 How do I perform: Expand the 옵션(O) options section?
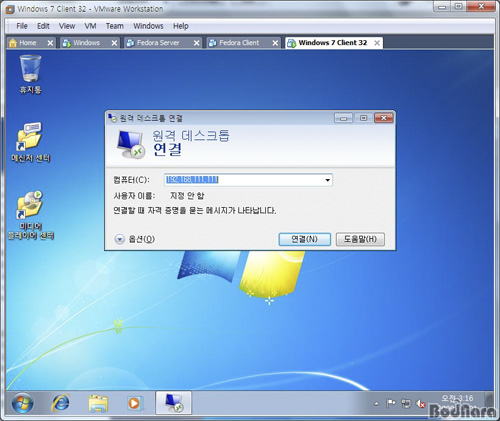coord(134,239)
